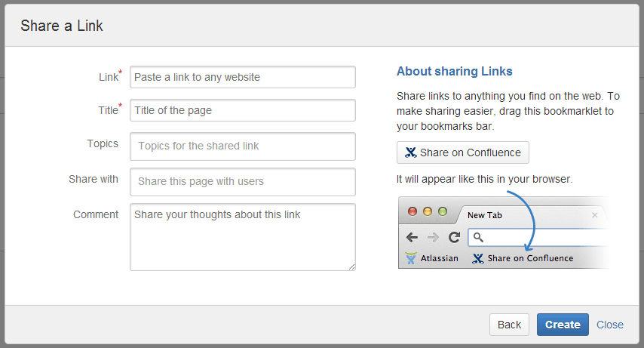The image size is (644, 348).
Task: Click back arrow in browser illustration
Action: 412,237
